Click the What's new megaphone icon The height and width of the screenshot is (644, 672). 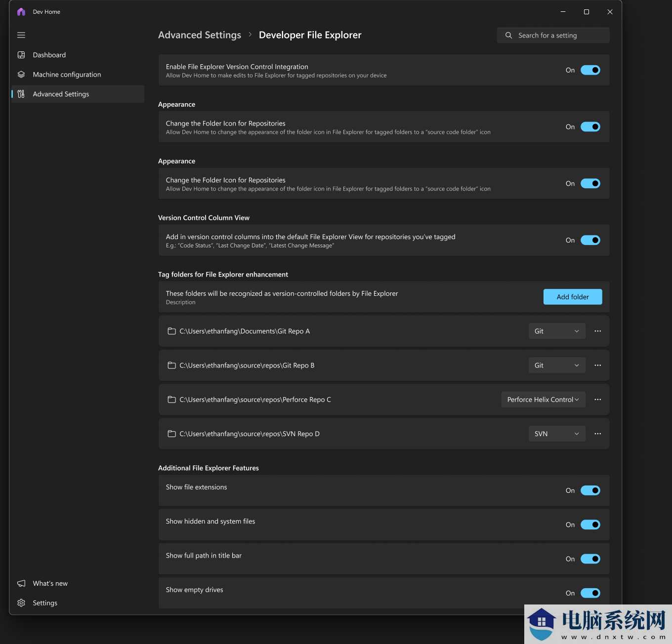point(21,583)
